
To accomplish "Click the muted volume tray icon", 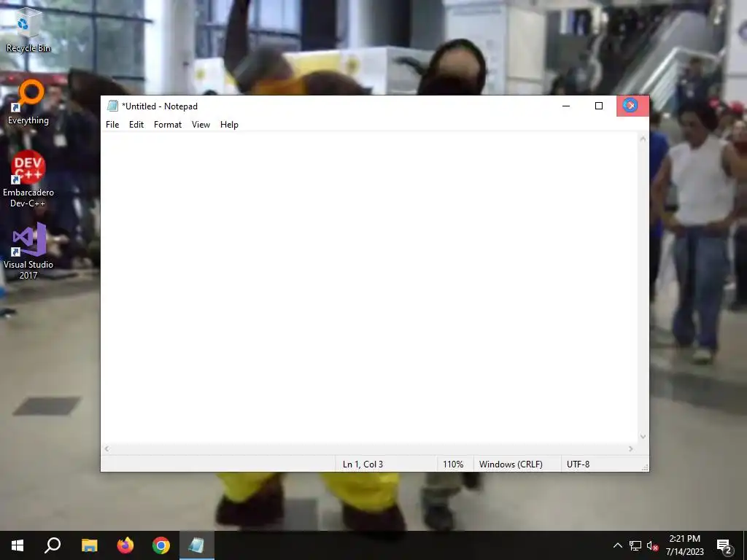I will pos(652,545).
